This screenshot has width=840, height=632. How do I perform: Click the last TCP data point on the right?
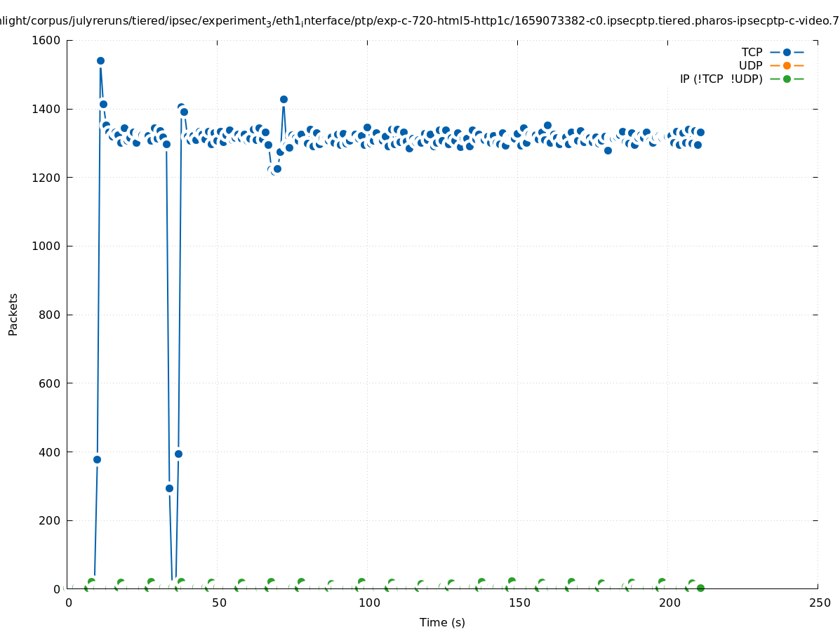[x=700, y=132]
